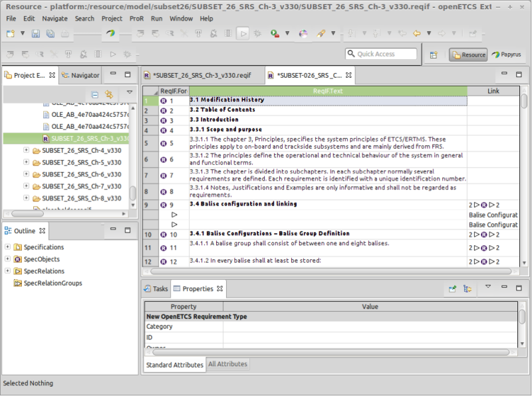Click the New wizard toolbar icon
Viewport: 532px width, 396px height.
pyautogui.click(x=11, y=33)
